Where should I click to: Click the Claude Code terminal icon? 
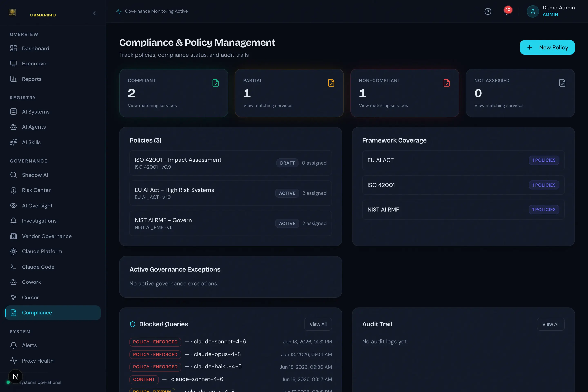point(13,267)
